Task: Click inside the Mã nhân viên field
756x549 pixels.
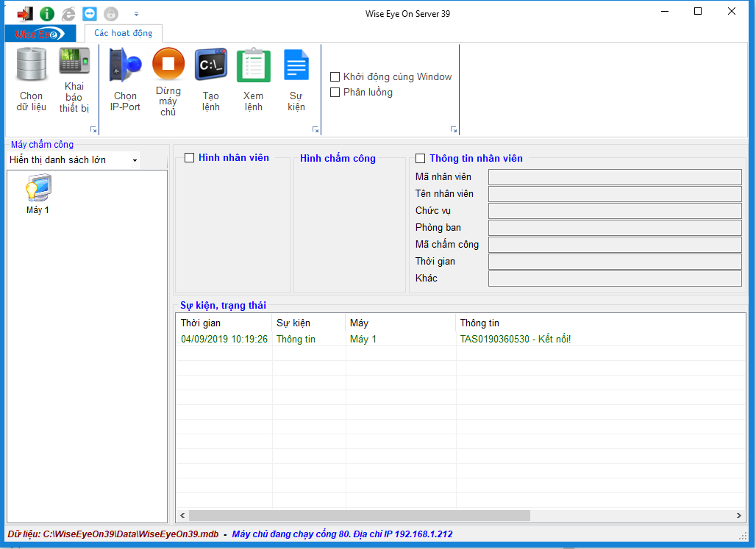Action: pyautogui.click(x=615, y=176)
